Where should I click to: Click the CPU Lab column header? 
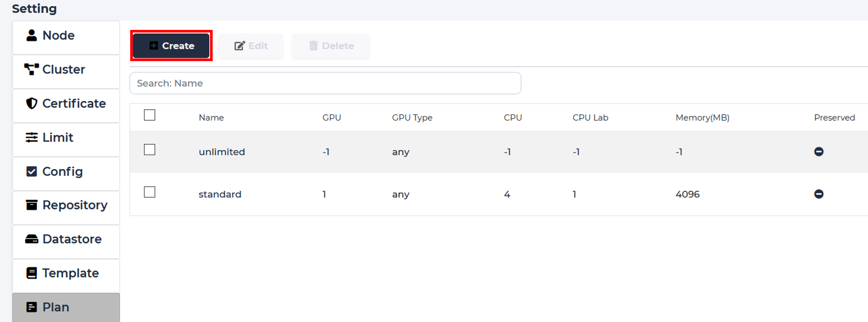pyautogui.click(x=590, y=117)
